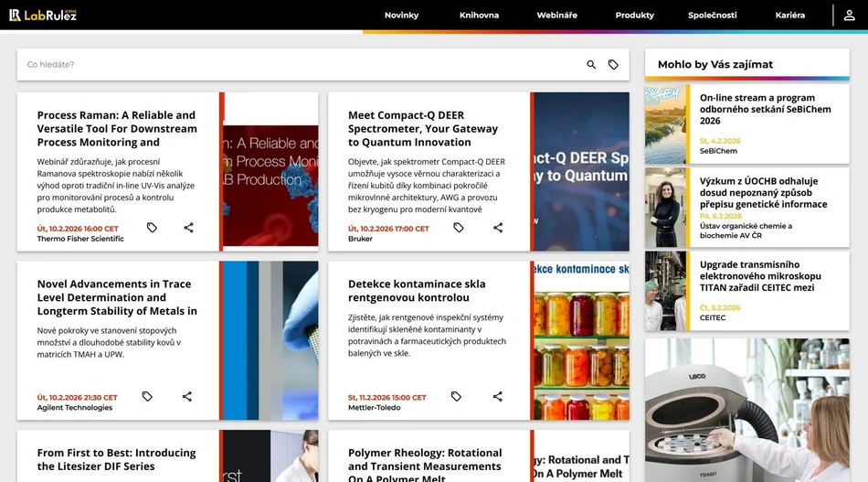Share the Detekce kontaminace skla webinar

(x=498, y=397)
